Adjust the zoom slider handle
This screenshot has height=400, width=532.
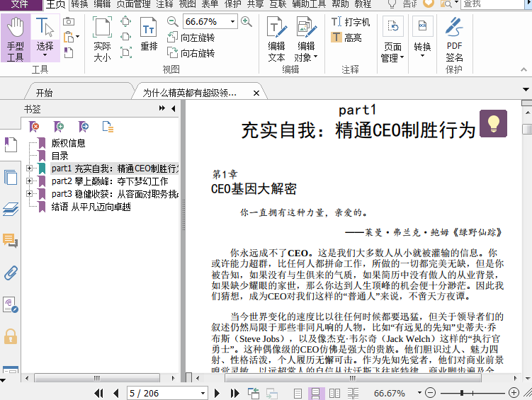[462, 393]
